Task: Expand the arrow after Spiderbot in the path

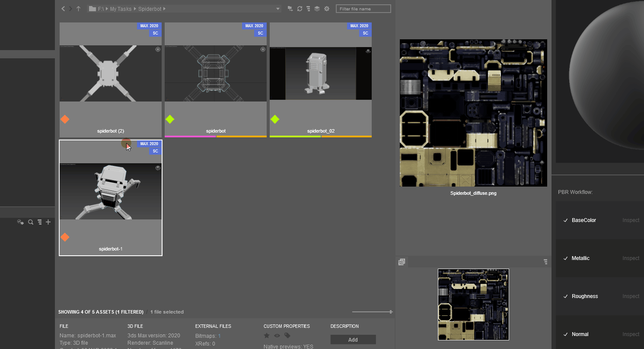Action: click(165, 9)
